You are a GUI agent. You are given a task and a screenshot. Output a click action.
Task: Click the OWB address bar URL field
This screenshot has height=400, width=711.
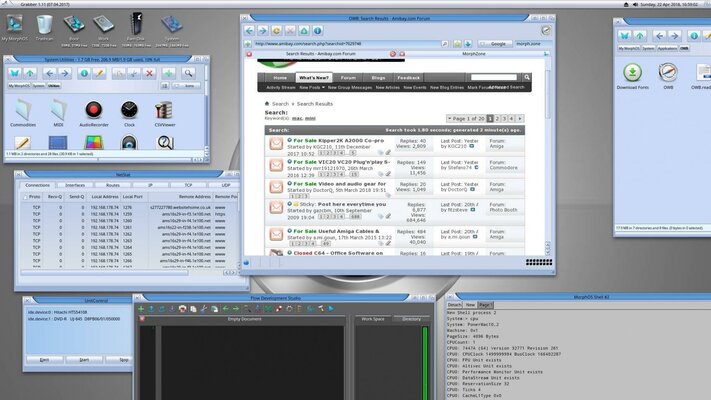point(347,44)
